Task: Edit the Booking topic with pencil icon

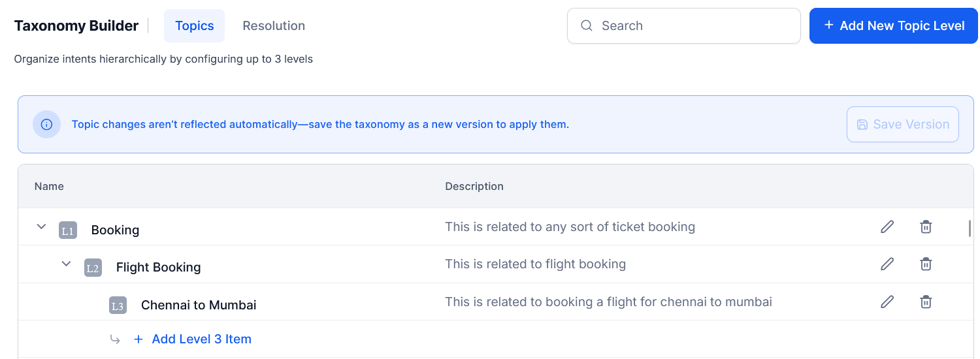Action: [x=887, y=227]
